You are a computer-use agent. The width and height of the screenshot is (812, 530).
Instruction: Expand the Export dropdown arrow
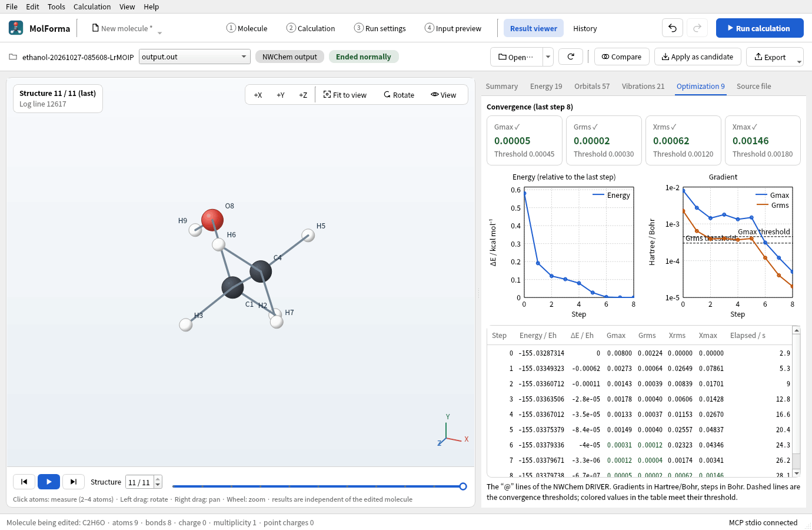(799, 61)
